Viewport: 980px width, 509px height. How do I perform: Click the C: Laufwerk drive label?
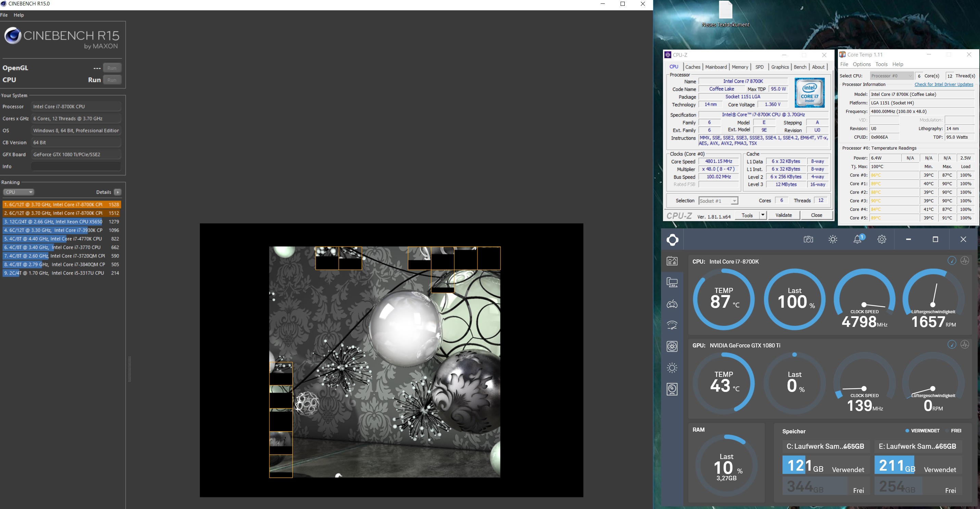(825, 446)
